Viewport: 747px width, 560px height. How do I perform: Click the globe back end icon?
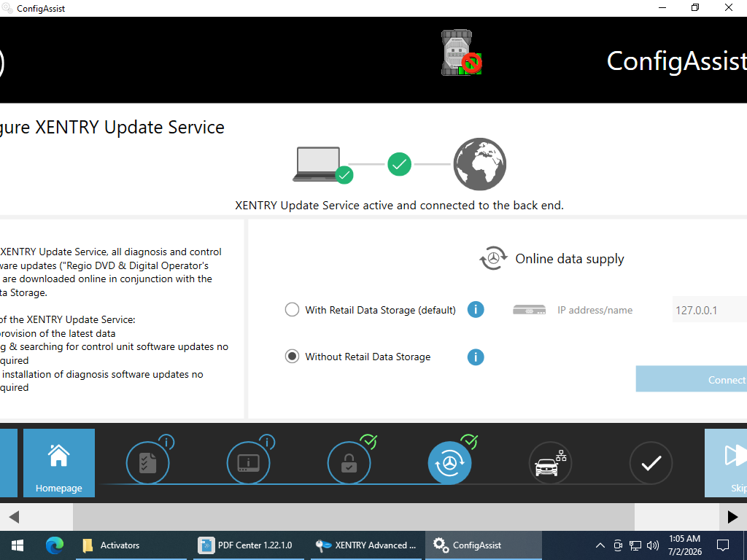[x=479, y=164]
